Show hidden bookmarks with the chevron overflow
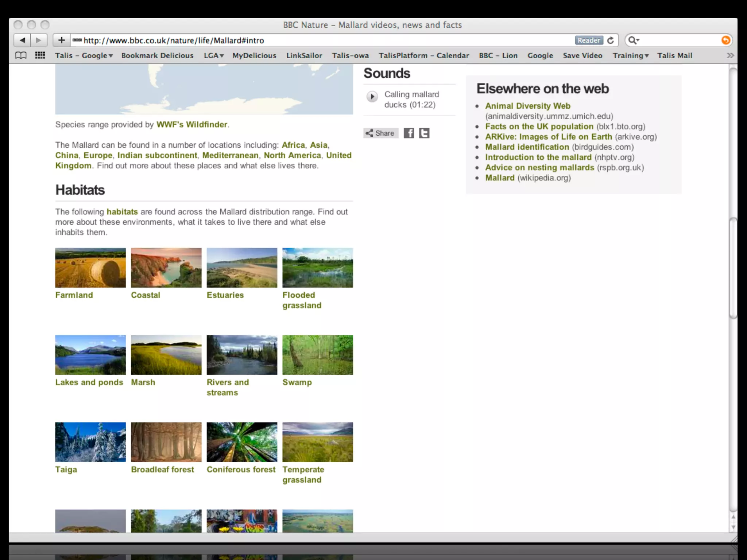 730,55
